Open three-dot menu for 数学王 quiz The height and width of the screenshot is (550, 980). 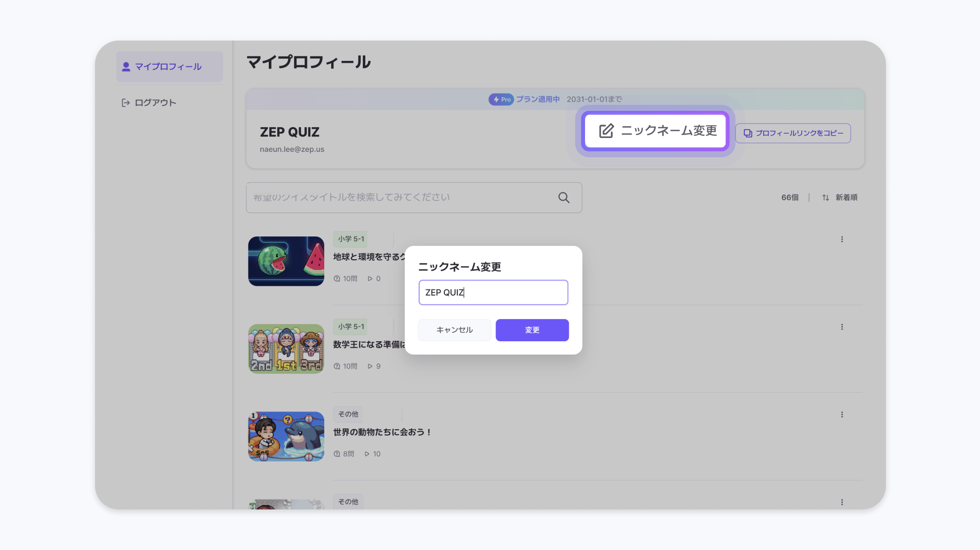click(x=842, y=327)
